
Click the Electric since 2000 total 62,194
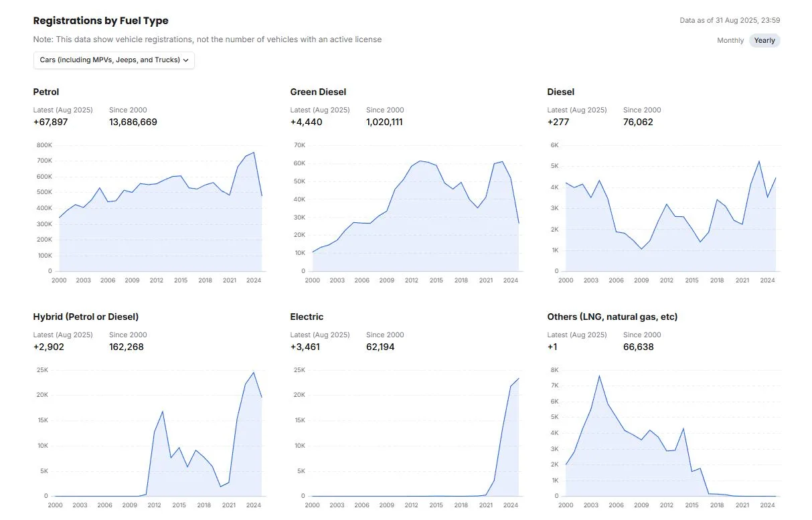[381, 347]
